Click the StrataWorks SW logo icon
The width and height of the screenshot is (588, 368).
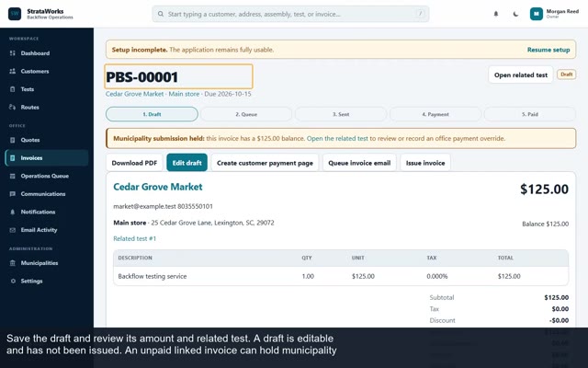click(x=15, y=14)
